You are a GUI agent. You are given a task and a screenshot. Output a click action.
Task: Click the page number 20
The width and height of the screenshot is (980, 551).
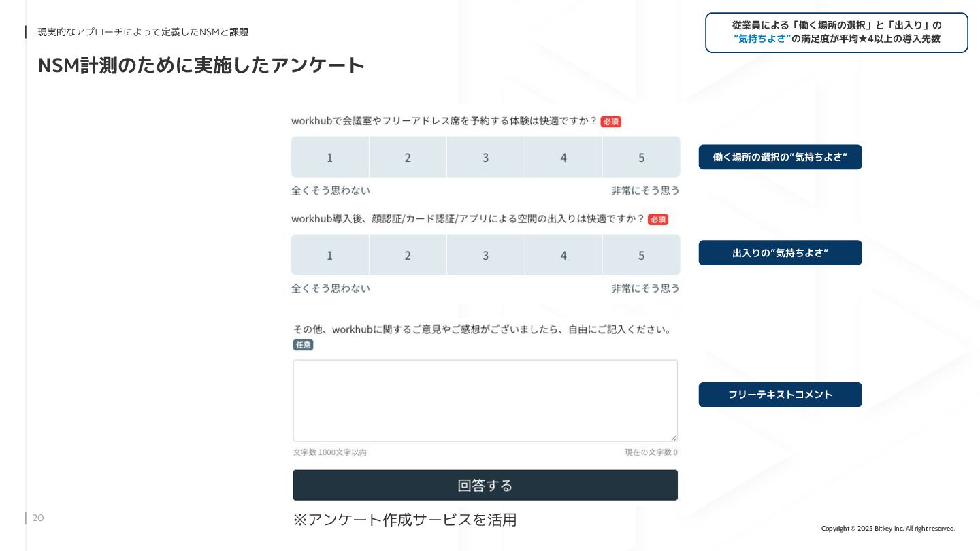coord(38,518)
